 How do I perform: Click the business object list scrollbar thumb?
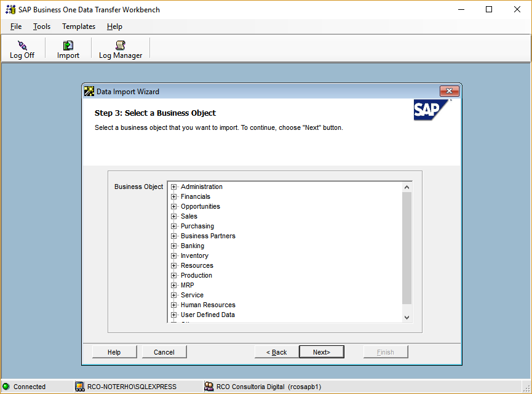pyautogui.click(x=407, y=248)
